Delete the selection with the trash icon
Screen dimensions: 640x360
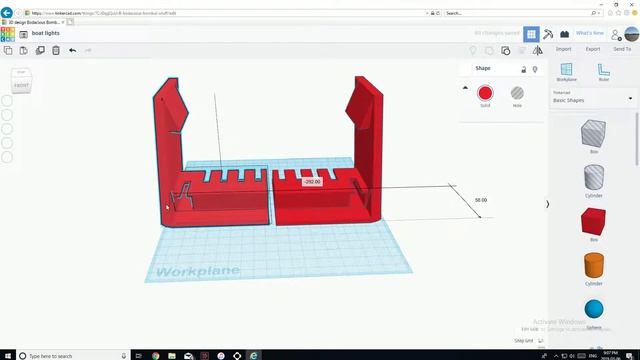coord(56,50)
